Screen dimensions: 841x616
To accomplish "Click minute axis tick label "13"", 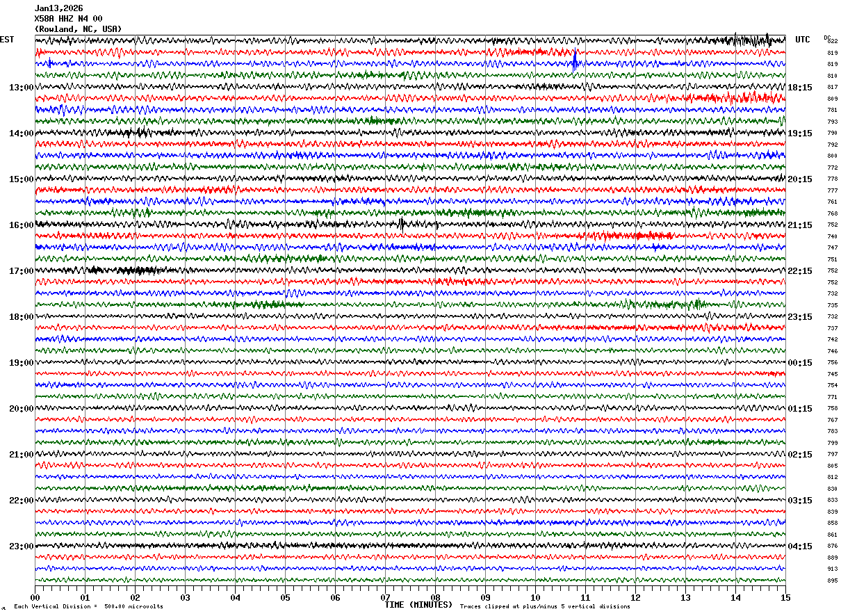I will point(685,597).
